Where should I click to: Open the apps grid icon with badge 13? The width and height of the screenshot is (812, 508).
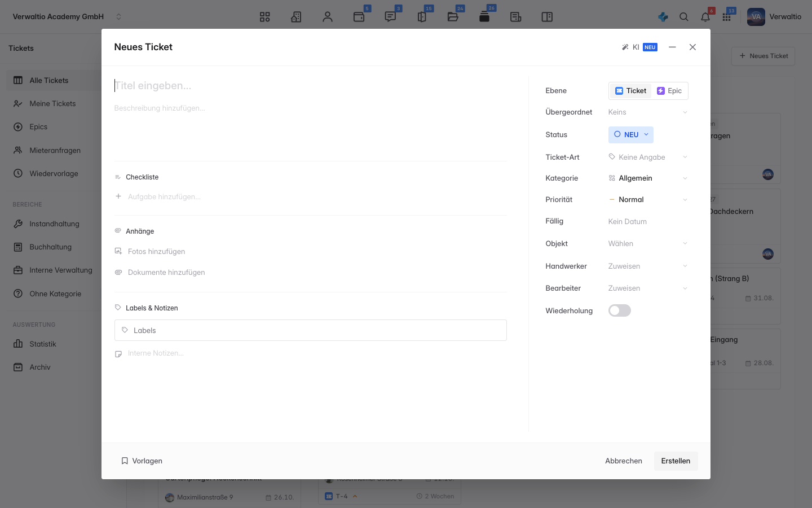coord(727,17)
